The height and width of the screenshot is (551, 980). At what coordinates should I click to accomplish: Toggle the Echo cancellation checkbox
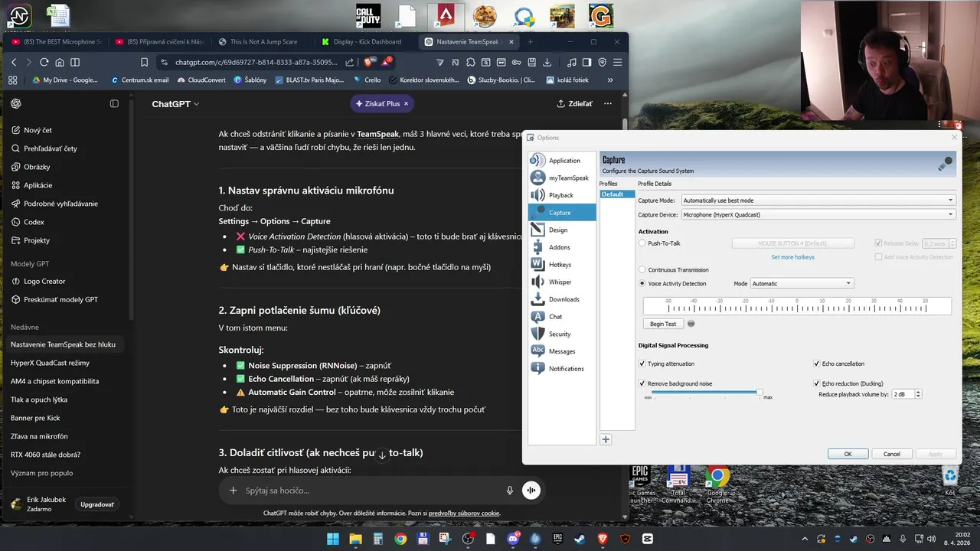[x=816, y=364]
